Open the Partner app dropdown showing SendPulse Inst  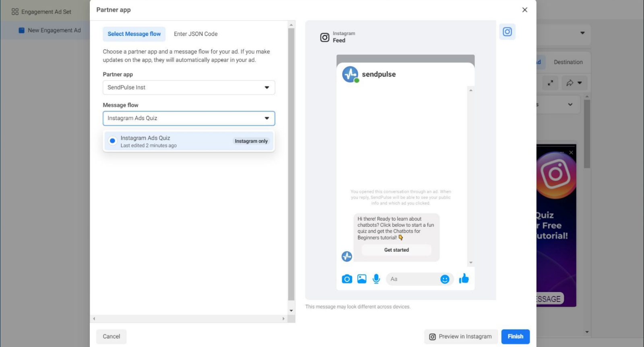189,87
